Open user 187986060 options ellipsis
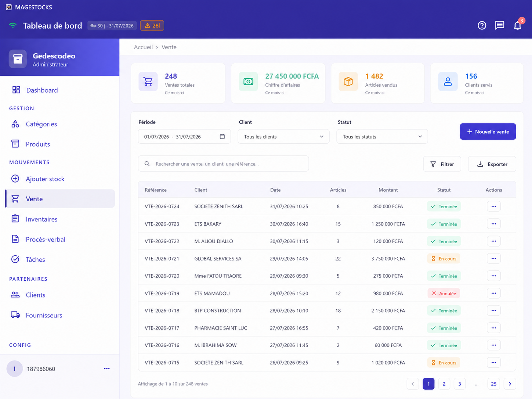Viewport: 532px width, 399px height. tap(106, 369)
